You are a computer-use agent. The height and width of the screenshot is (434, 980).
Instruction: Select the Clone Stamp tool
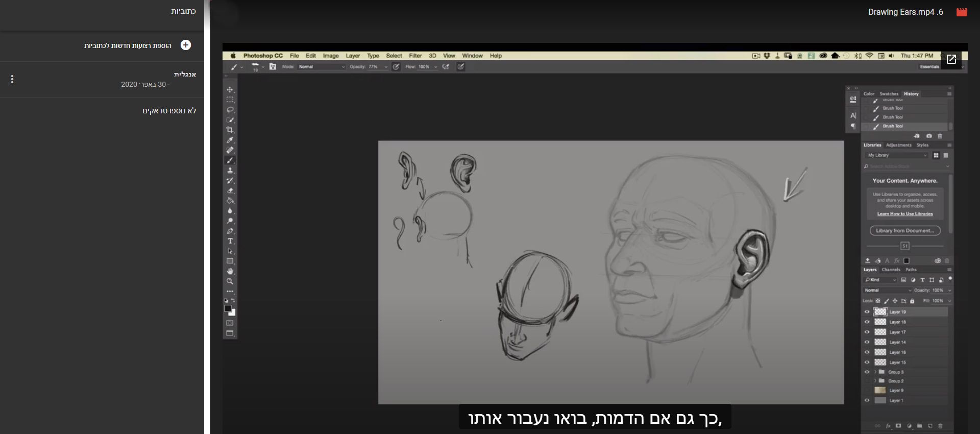coord(230,171)
